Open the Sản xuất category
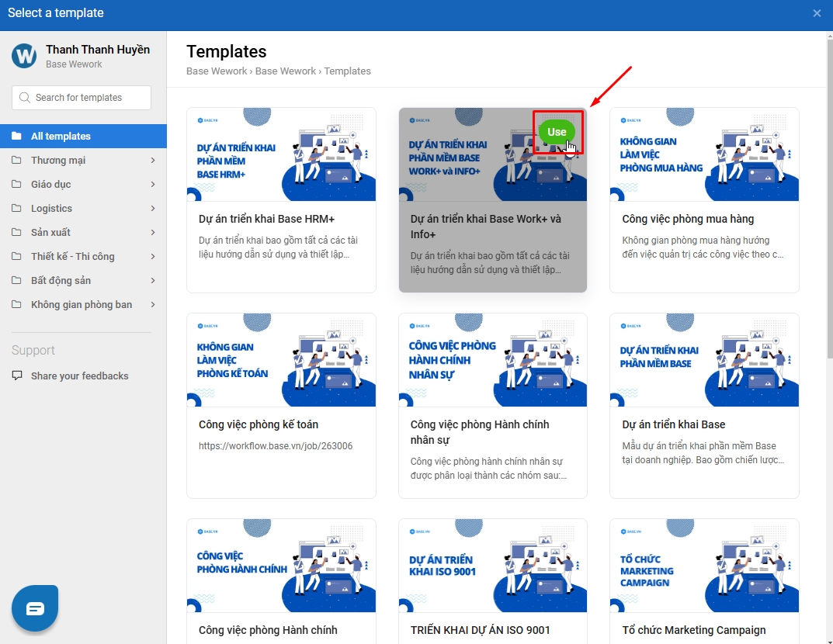833x644 pixels. (x=83, y=233)
